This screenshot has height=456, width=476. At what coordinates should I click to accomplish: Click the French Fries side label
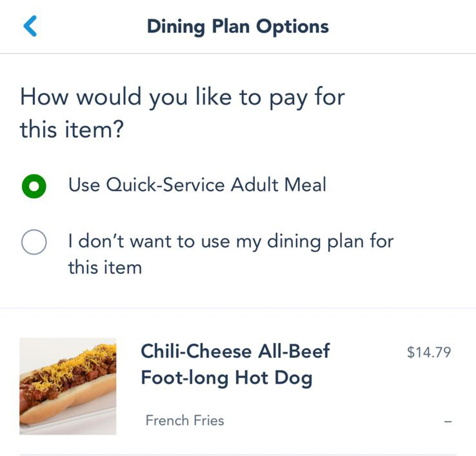[x=185, y=420]
